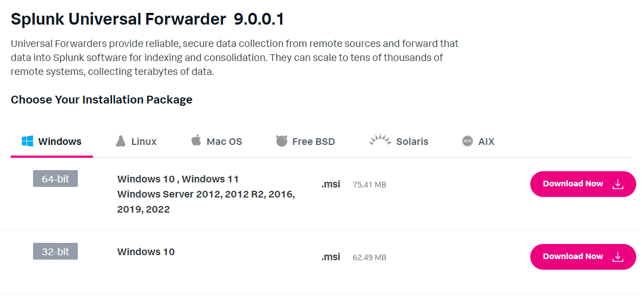
Task: Select the Solaris tab
Action: [x=398, y=142]
